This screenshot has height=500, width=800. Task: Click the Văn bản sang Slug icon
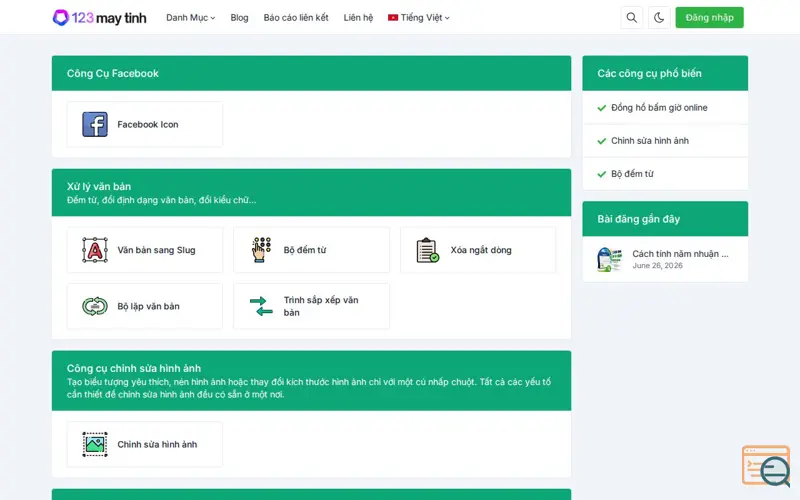pos(95,250)
